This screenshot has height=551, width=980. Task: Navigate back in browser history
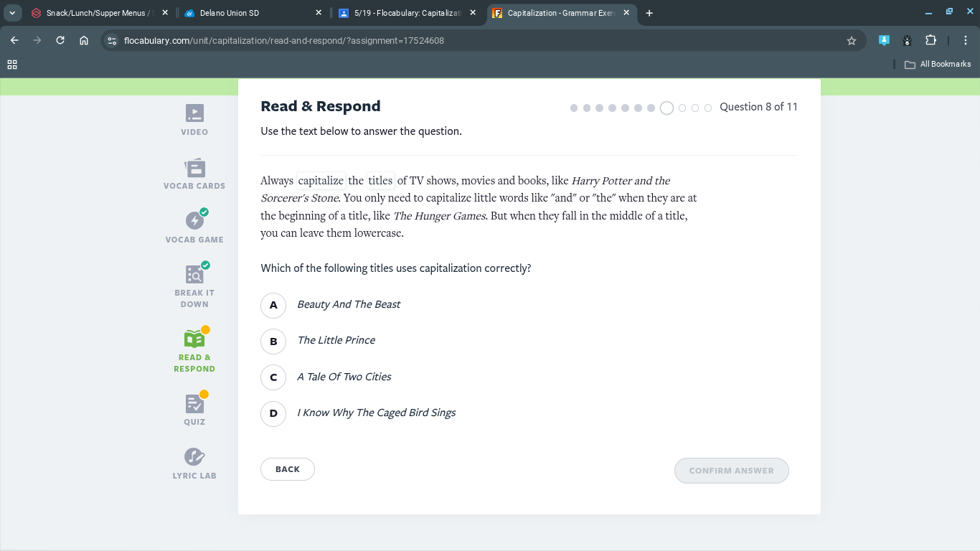pos(14,41)
